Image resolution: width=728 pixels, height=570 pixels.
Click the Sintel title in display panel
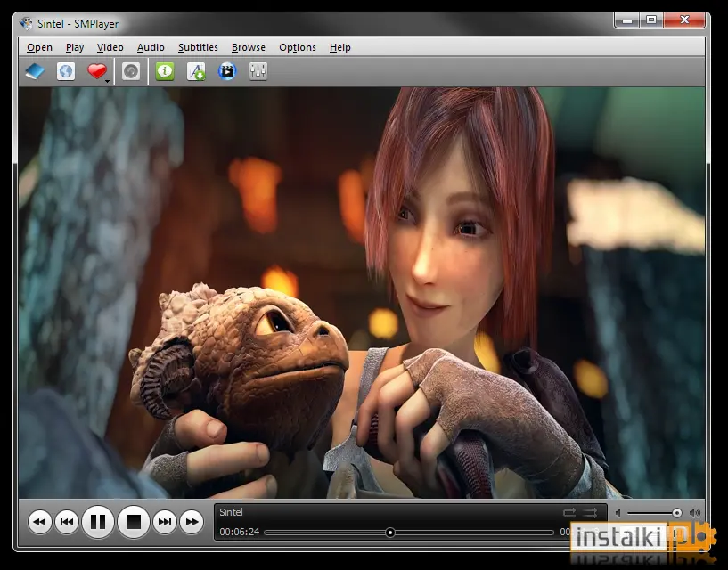[x=231, y=512]
